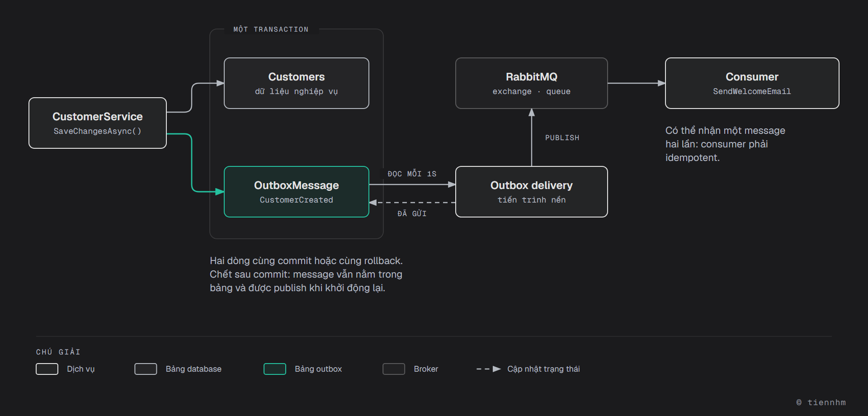Click the 'dữ liệu nghiệp vụ' subtitle text
Viewport: 868px width, 416px height.
[x=297, y=91]
